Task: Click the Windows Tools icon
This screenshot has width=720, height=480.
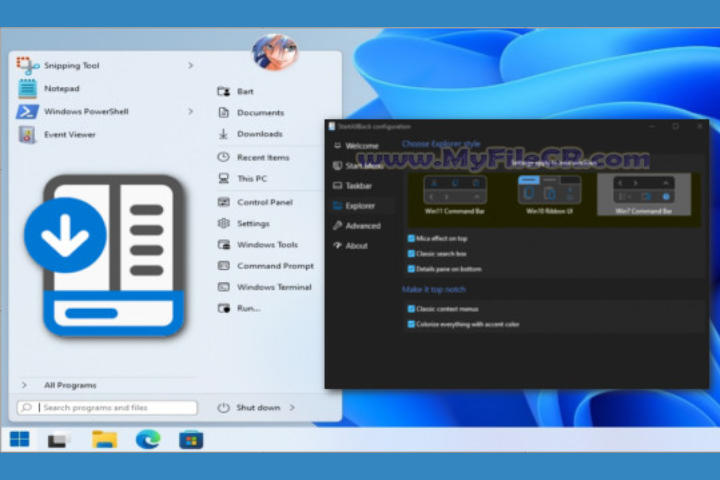Action: coord(224,244)
